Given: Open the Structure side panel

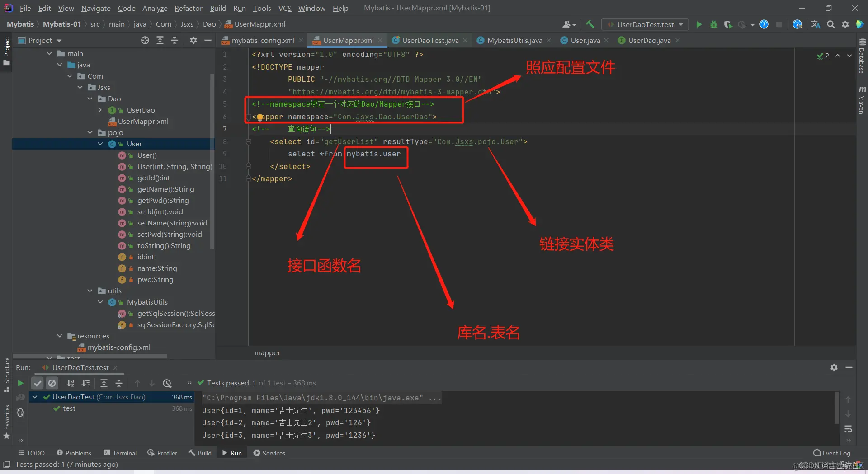Looking at the screenshot, I should (6, 374).
